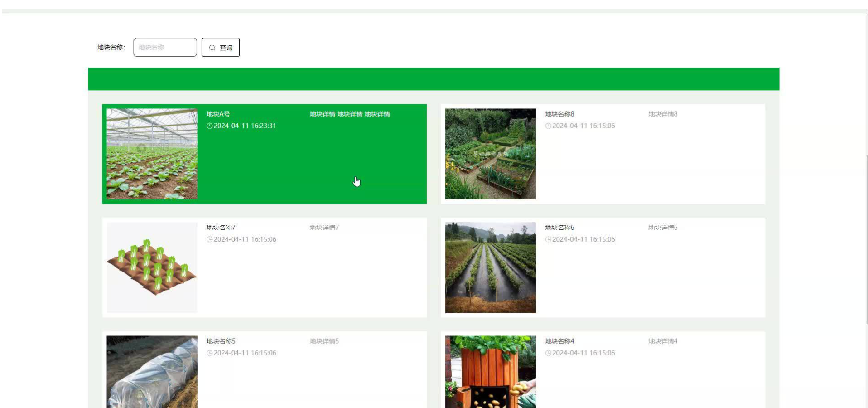Click the timestamp on 地块名称7 card

(x=245, y=239)
